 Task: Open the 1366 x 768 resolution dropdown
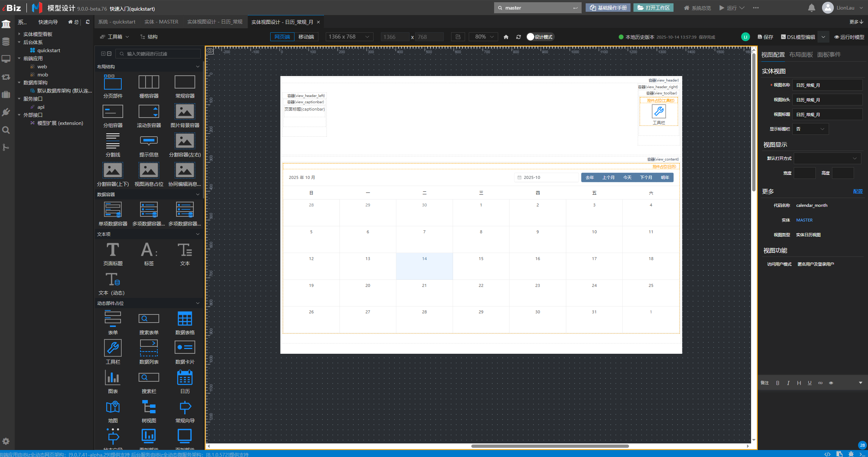coord(349,37)
